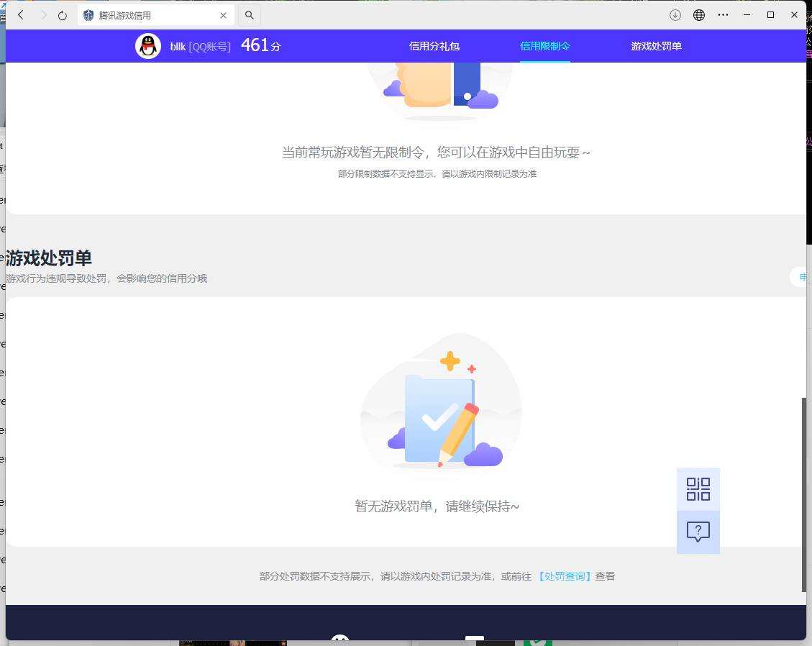Click the cut-off button beside 游戏处罚单 heading
The height and width of the screenshot is (646, 812).
799,277
